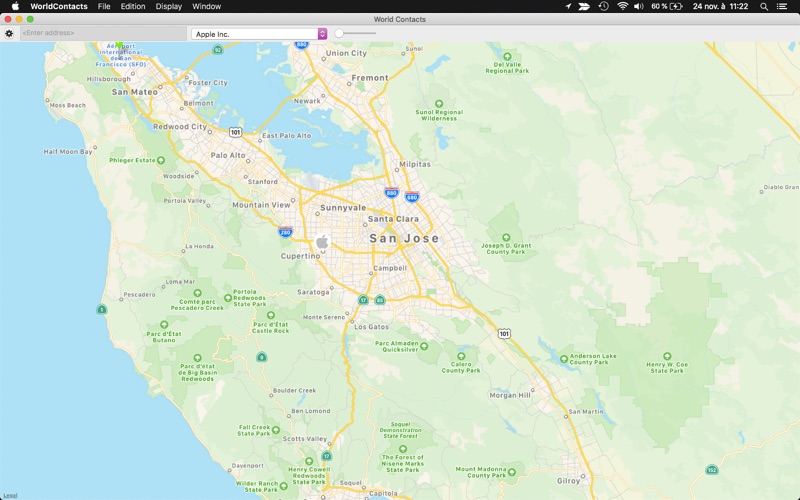Screen dimensions: 800x500
Task: Open Spotlight search in menu bar
Action: (x=764, y=7)
